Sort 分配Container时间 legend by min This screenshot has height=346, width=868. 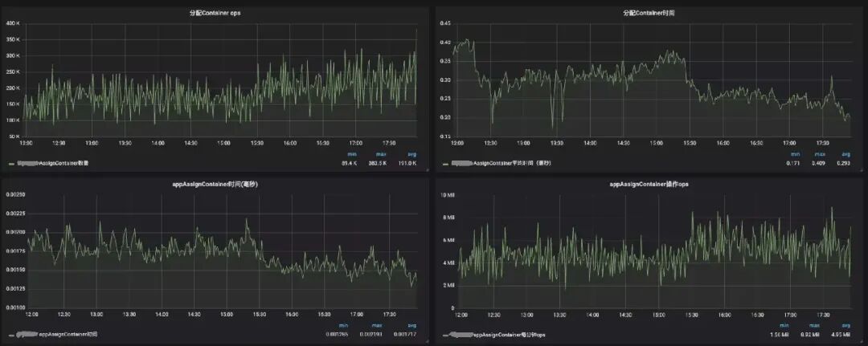click(x=795, y=154)
